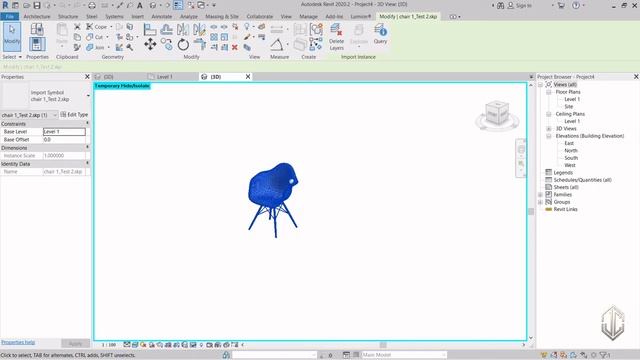Select the Offset tool in Modify panel
Image resolution: width=640 pixels, height=360 pixels.
click(166, 29)
